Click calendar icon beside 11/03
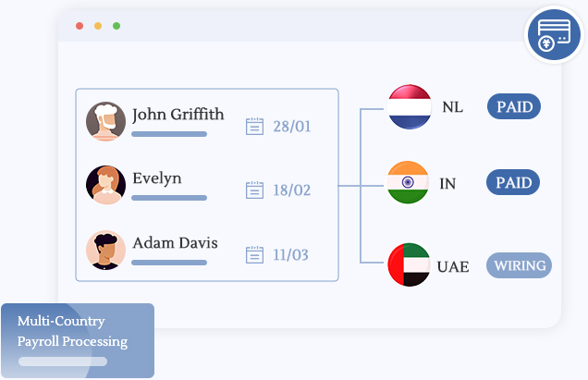Screen dimensions: 588x380 click(x=255, y=255)
